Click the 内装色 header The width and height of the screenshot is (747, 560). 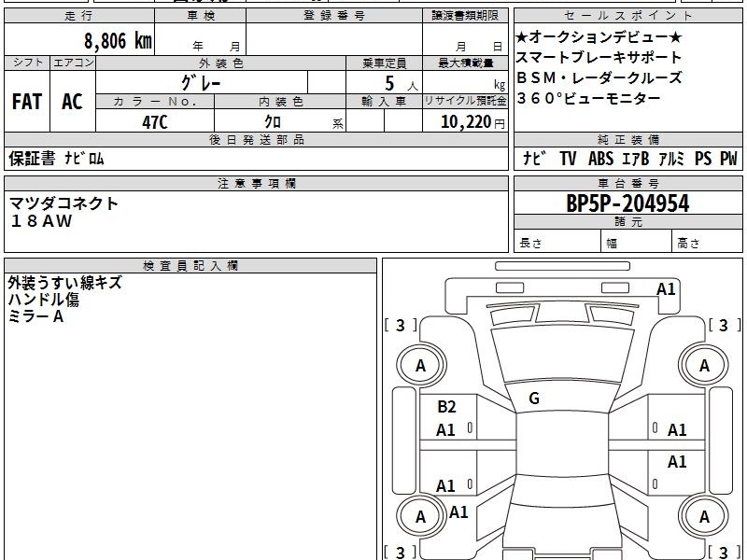[280, 102]
